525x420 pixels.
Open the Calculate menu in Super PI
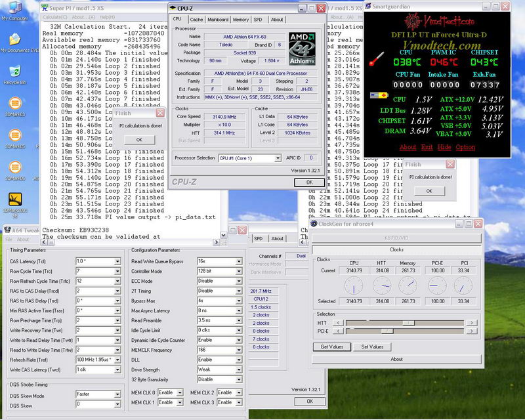(x=54, y=17)
